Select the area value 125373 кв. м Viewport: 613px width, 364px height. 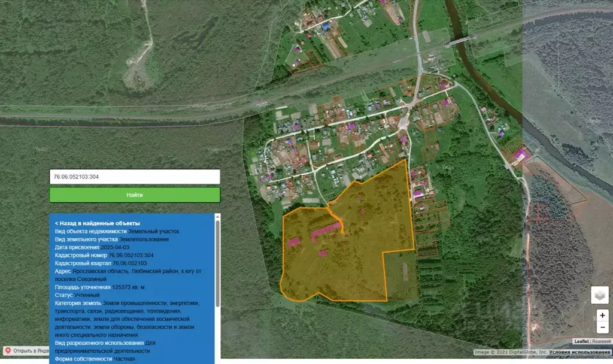(128, 287)
